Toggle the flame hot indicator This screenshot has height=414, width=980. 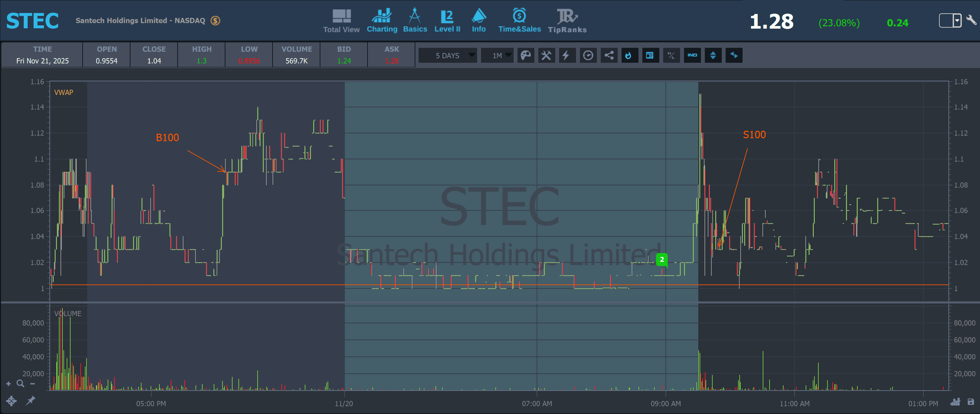629,56
